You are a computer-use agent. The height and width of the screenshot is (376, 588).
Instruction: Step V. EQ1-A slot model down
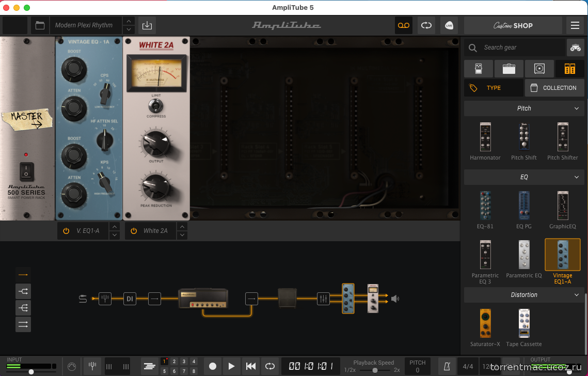[115, 236]
